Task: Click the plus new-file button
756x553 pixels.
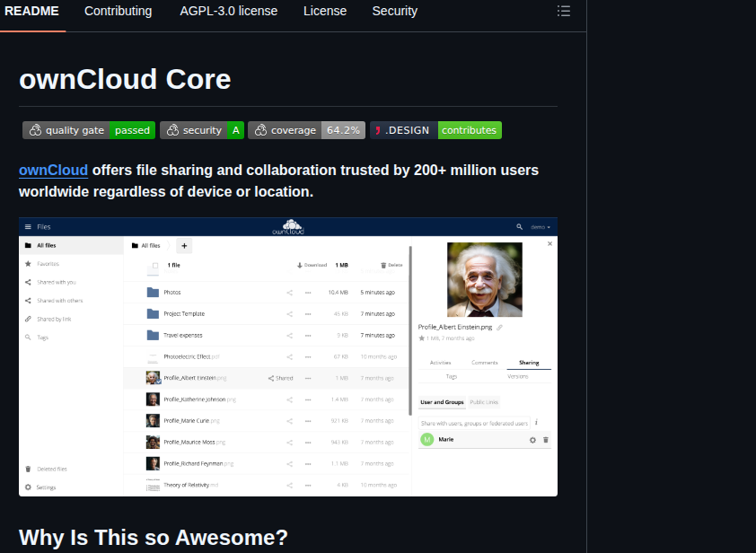Action: click(x=184, y=246)
